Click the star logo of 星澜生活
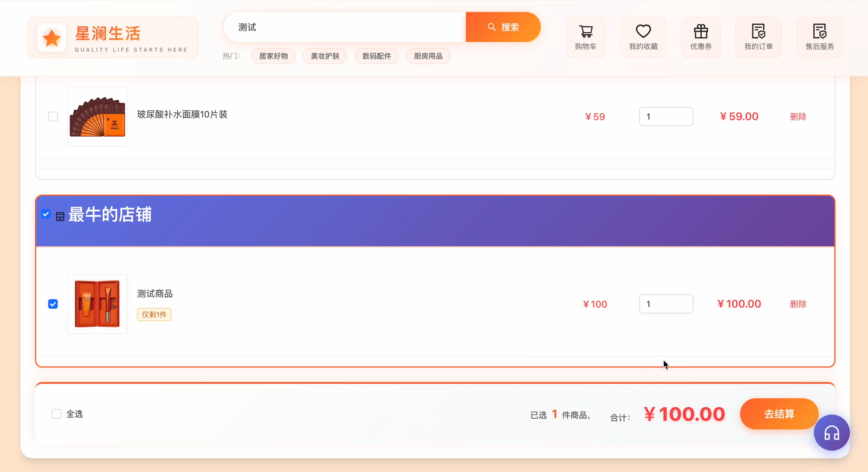Screen dimensions: 868x472 [x=52, y=38]
